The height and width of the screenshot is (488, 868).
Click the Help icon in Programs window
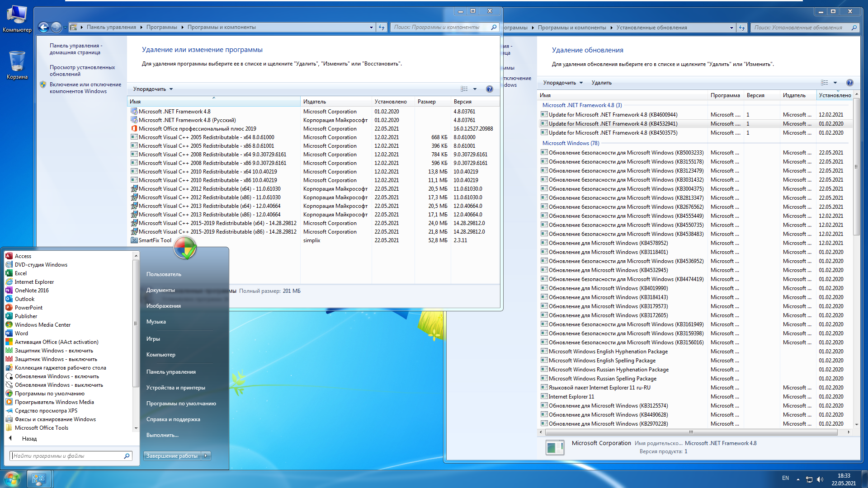(489, 89)
